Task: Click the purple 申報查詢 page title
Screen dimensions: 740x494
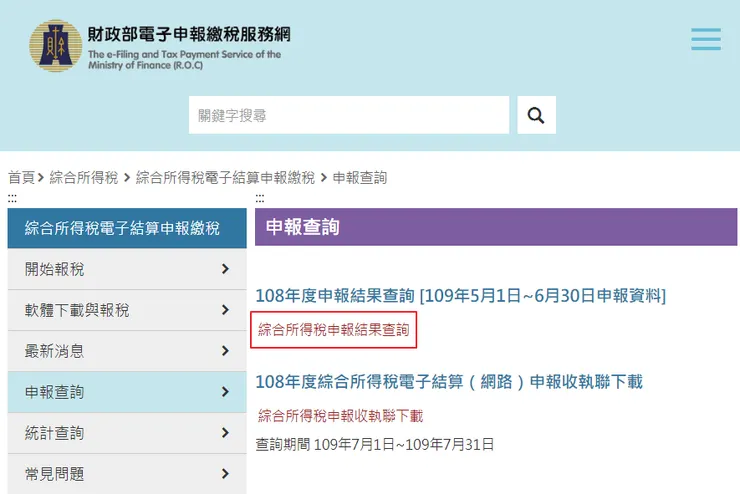Action: (303, 227)
